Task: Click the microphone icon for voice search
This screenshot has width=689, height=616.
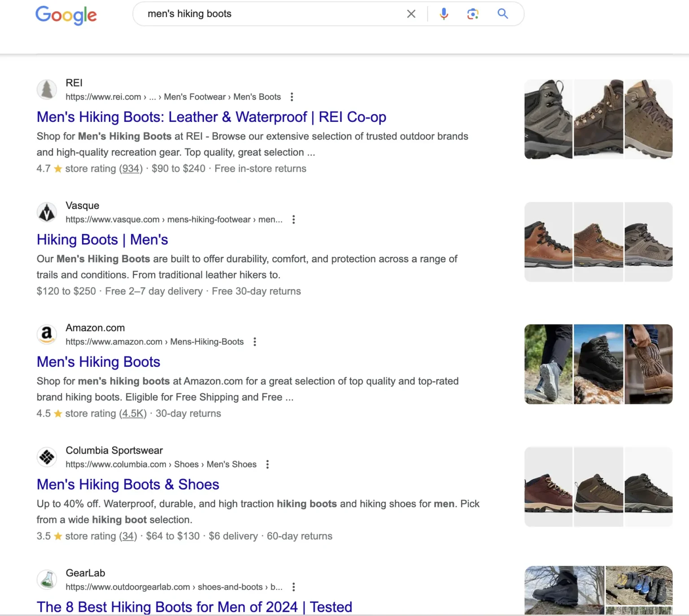Action: pos(444,14)
